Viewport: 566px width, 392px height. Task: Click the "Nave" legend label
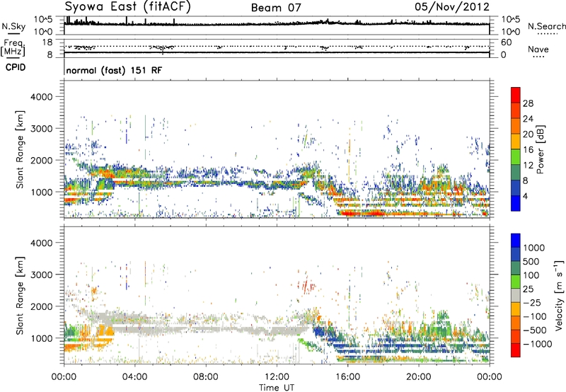pyautogui.click(x=538, y=50)
